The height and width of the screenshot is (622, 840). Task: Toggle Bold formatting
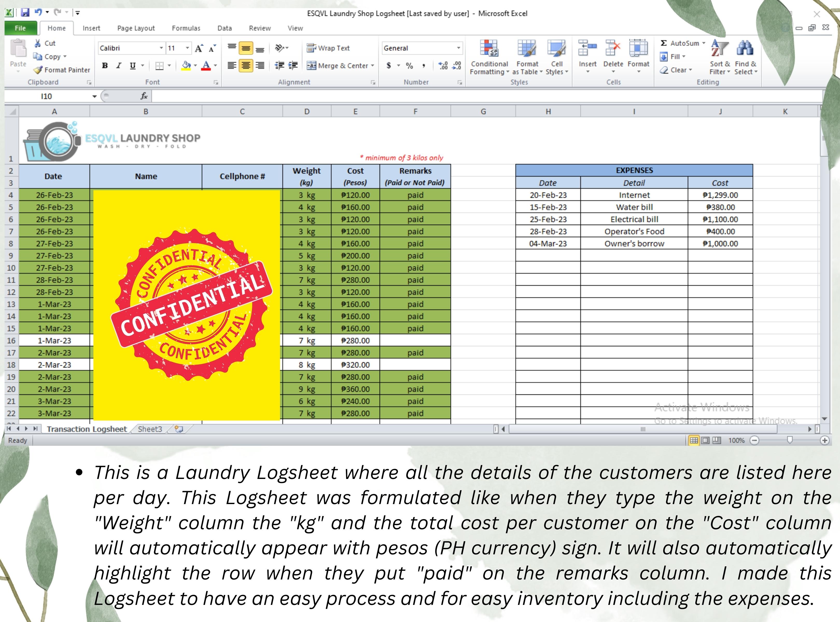coord(105,66)
